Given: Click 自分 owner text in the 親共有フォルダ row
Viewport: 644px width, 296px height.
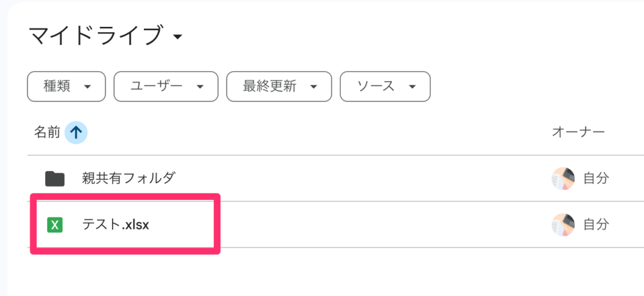Looking at the screenshot, I should click(596, 178).
